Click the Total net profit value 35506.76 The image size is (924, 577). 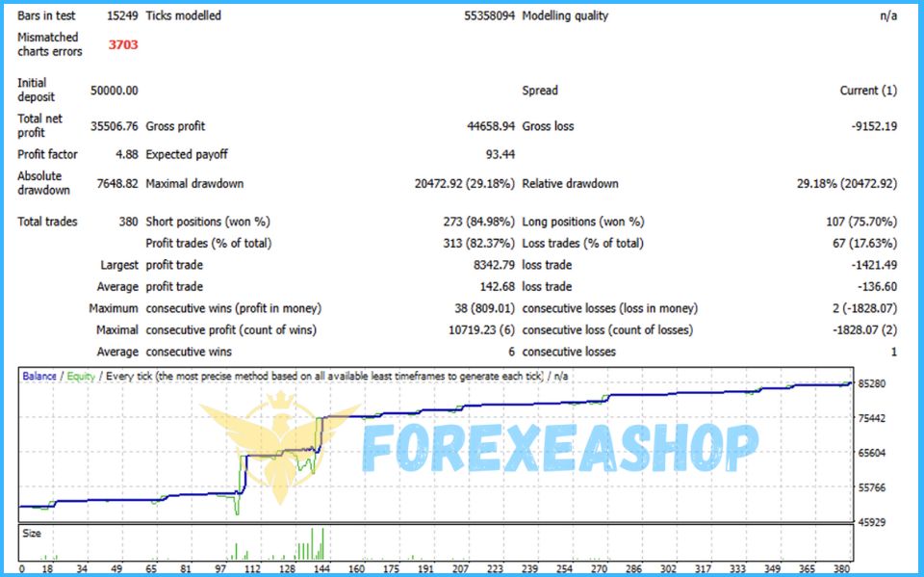(x=115, y=126)
